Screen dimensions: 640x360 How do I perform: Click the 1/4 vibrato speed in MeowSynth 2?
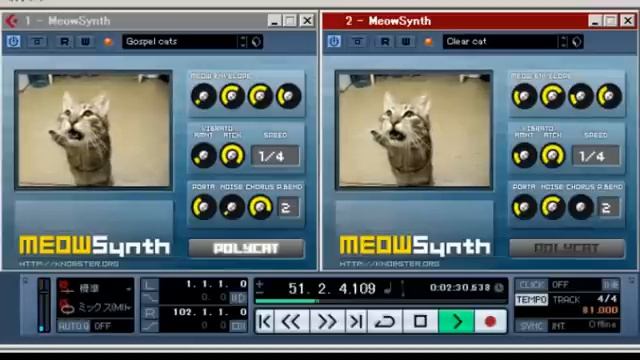coord(596,156)
